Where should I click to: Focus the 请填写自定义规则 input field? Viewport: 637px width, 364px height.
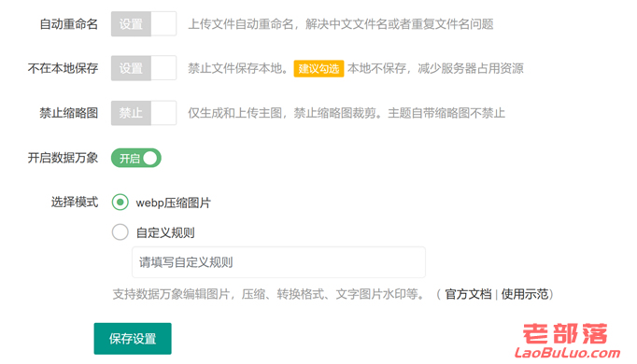pos(278,262)
